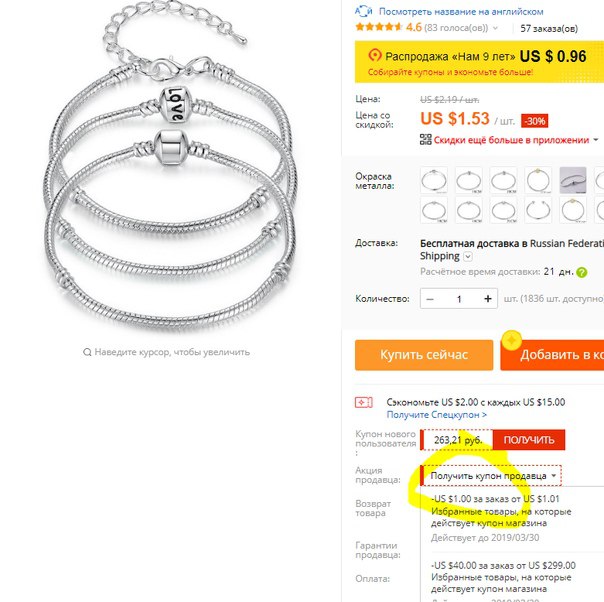604x602 pixels.
Task: Click the QR code icon for app discounts
Action: pyautogui.click(x=426, y=139)
